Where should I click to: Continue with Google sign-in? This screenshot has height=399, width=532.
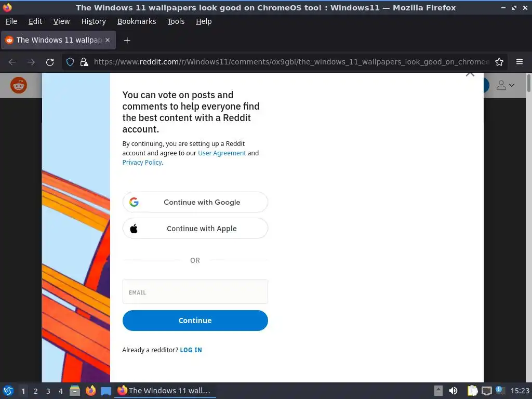[x=195, y=202]
